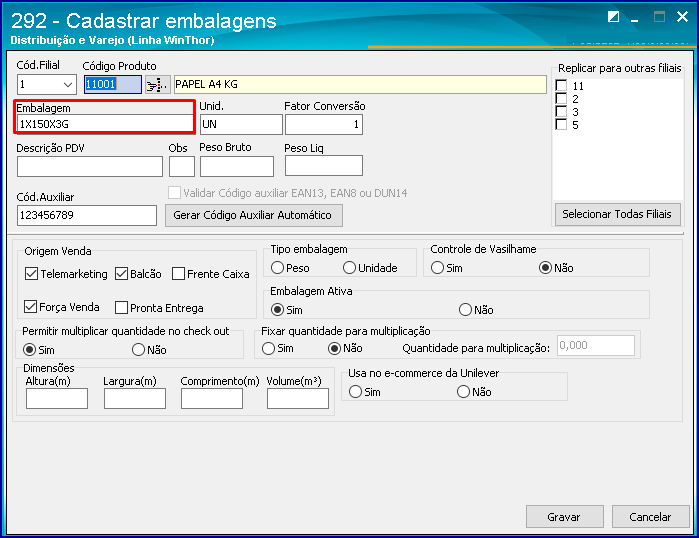The height and width of the screenshot is (538, 699).
Task: Toggle the window restore-down icon in title bar
Action: click(613, 17)
